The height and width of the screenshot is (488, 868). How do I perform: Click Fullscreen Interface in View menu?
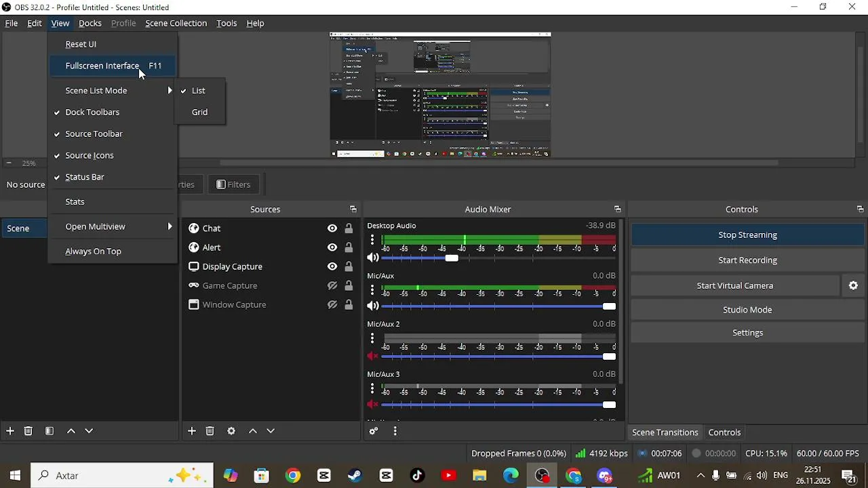(113, 66)
